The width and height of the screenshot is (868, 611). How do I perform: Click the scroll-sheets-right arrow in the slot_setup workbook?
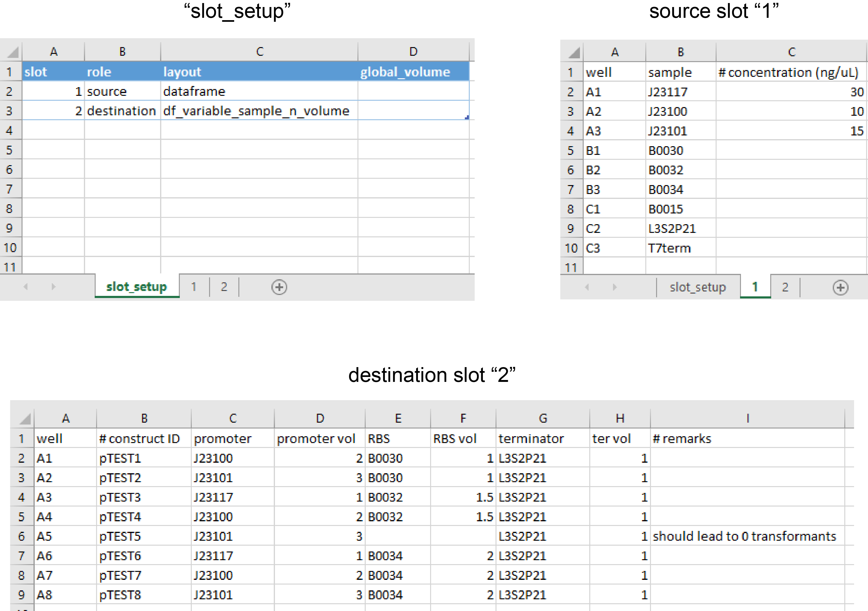(53, 287)
